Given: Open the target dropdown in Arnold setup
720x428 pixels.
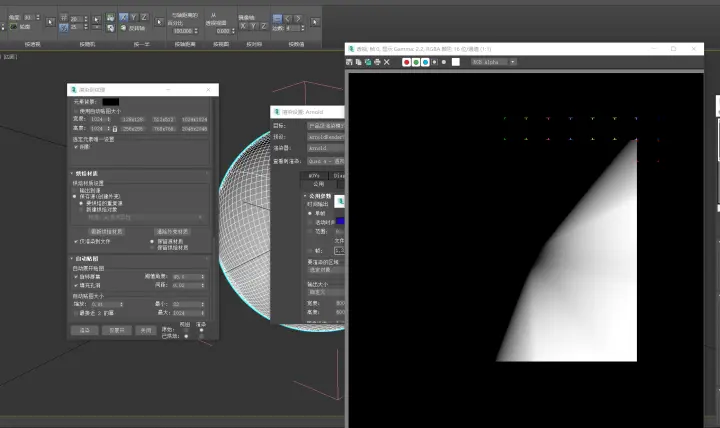Looking at the screenshot, I should (x=326, y=126).
